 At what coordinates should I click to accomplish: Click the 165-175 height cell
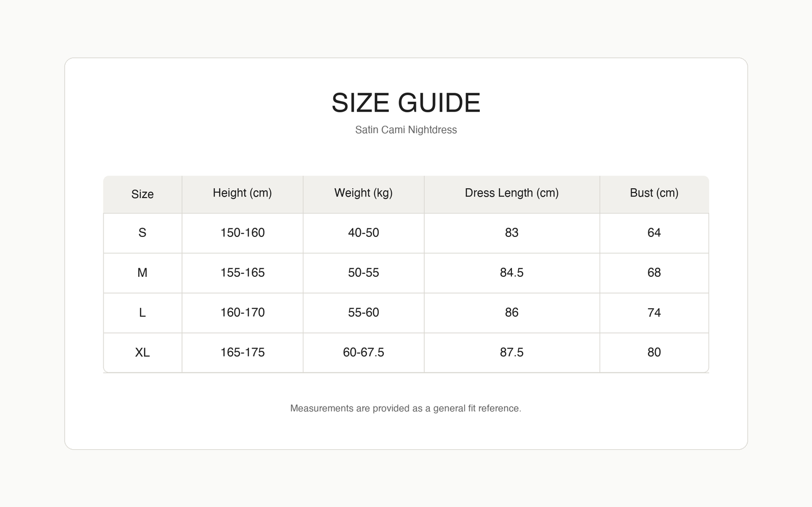coord(242,353)
